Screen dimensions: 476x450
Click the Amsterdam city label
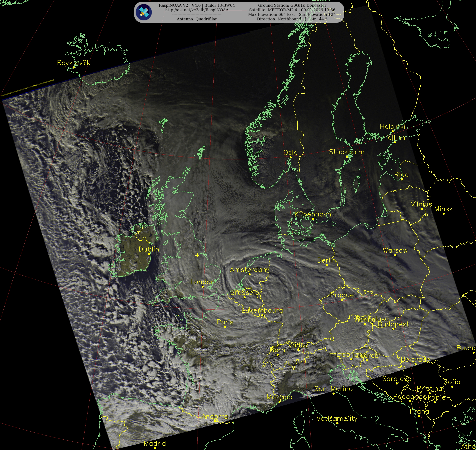[x=249, y=270]
